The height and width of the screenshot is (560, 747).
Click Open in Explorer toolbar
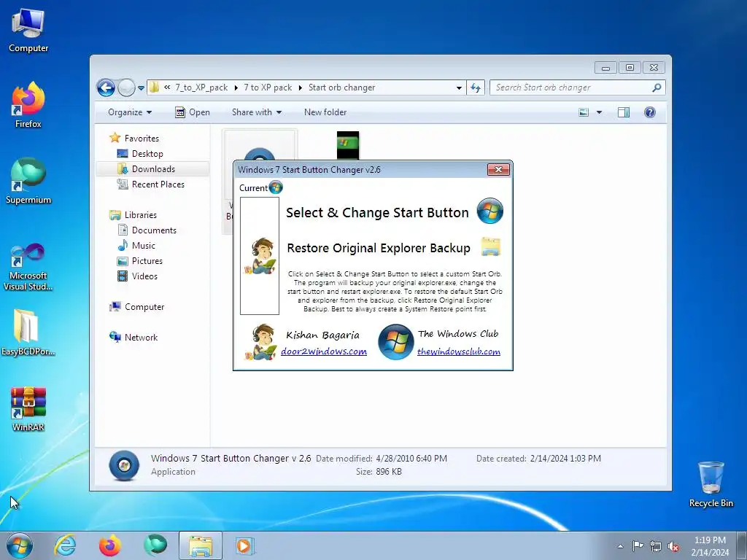tap(193, 112)
